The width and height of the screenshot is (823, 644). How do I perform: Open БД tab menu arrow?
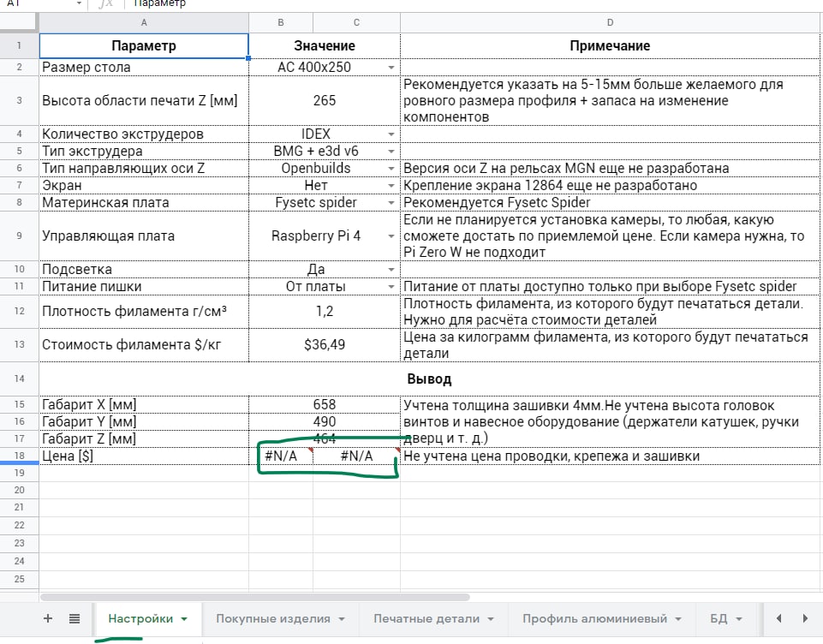tap(739, 619)
